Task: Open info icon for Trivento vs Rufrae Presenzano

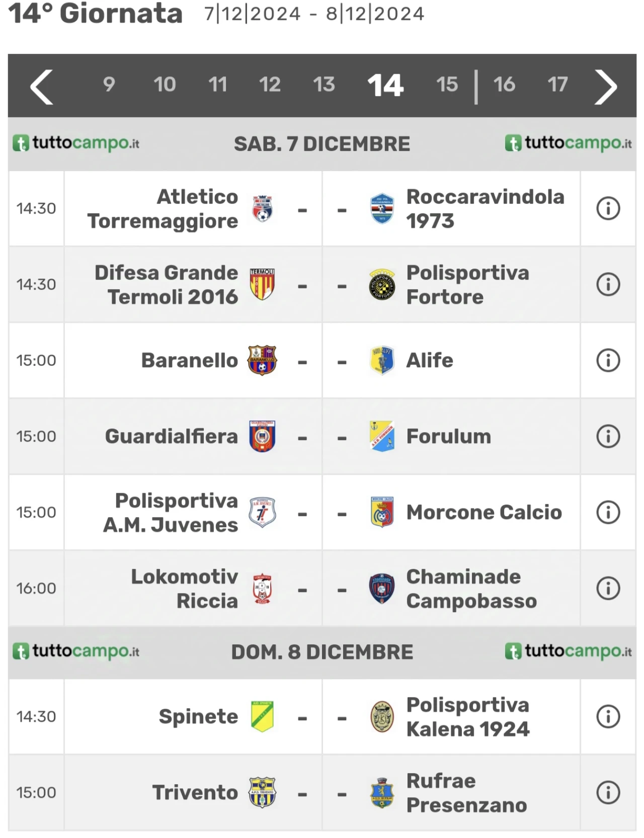Action: point(608,792)
